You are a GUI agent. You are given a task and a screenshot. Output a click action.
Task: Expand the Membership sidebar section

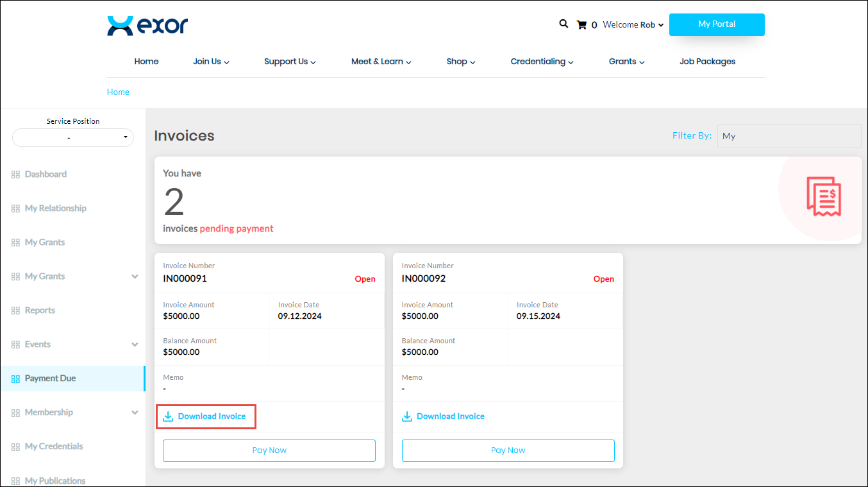[135, 413]
